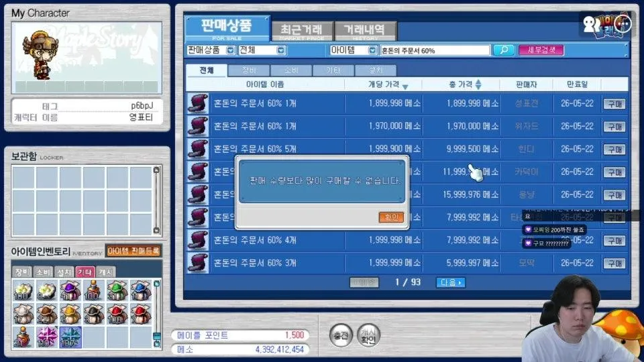Viewport: 644px width, 362px height.
Task: Open the 판매상품 category dropdown
Action: coord(230,50)
